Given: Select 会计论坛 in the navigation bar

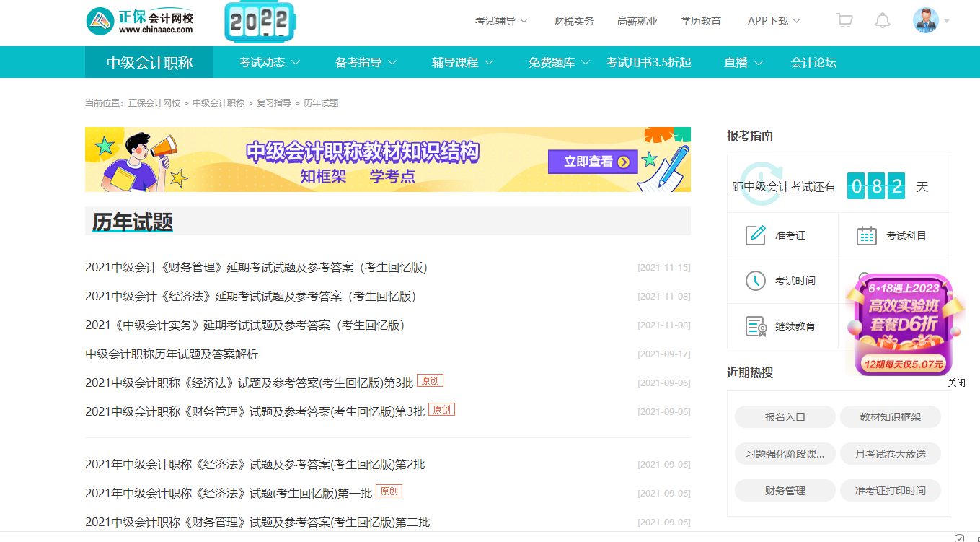Looking at the screenshot, I should (x=813, y=62).
